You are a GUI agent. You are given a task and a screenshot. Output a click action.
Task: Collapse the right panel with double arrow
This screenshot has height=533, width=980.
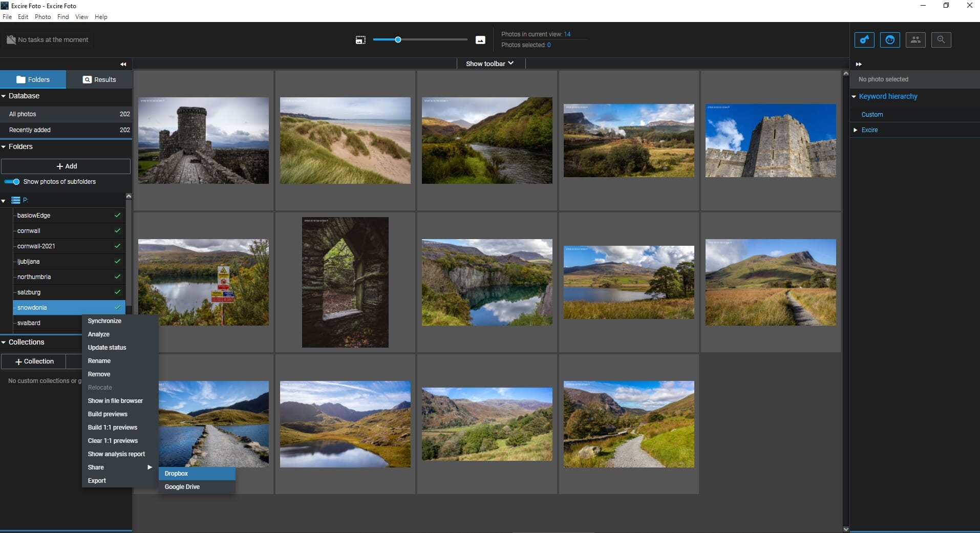click(x=859, y=64)
